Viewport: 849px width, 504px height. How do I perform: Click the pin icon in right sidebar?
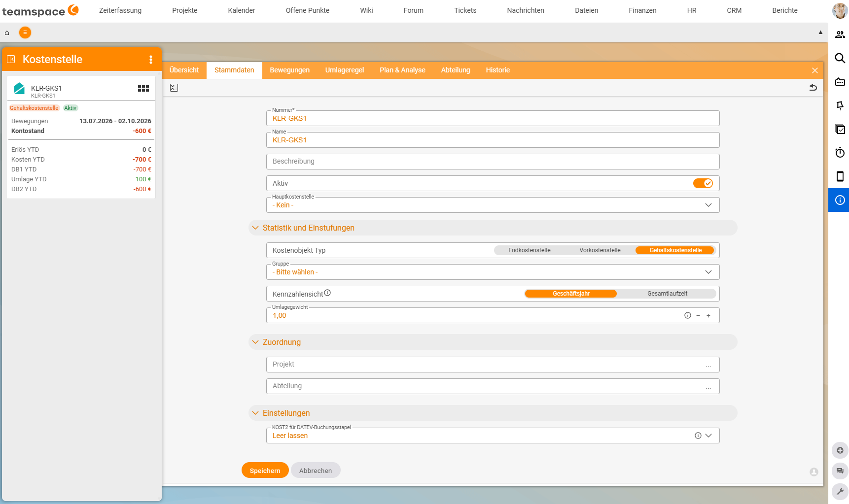pos(840,105)
